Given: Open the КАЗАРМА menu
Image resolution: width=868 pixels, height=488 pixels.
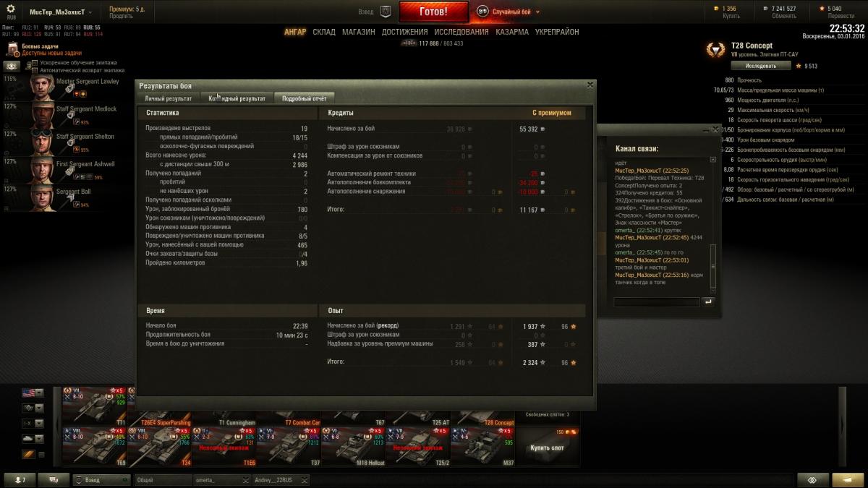Looking at the screenshot, I should click(512, 33).
